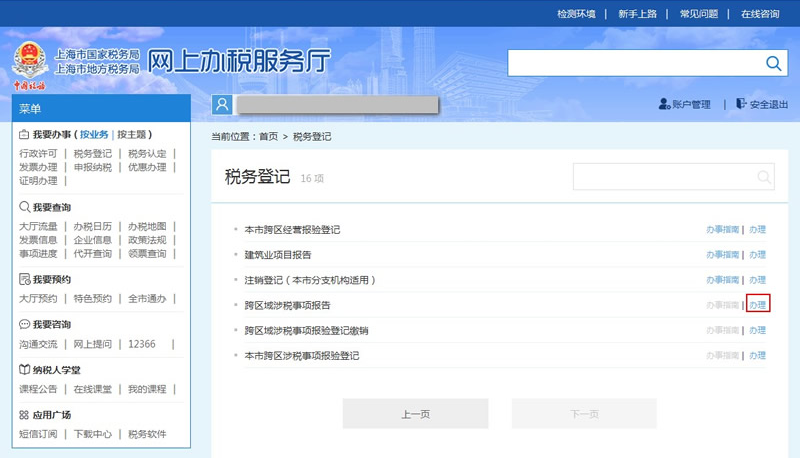Open 发票信息 query link
Viewport: 800px width, 461px height.
click(38, 240)
